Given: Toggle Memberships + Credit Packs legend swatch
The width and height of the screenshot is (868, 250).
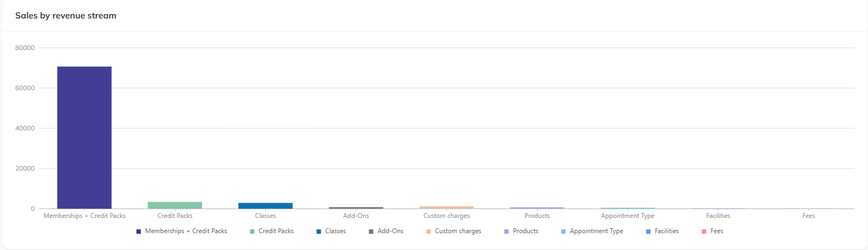Looking at the screenshot, I should [139, 232].
